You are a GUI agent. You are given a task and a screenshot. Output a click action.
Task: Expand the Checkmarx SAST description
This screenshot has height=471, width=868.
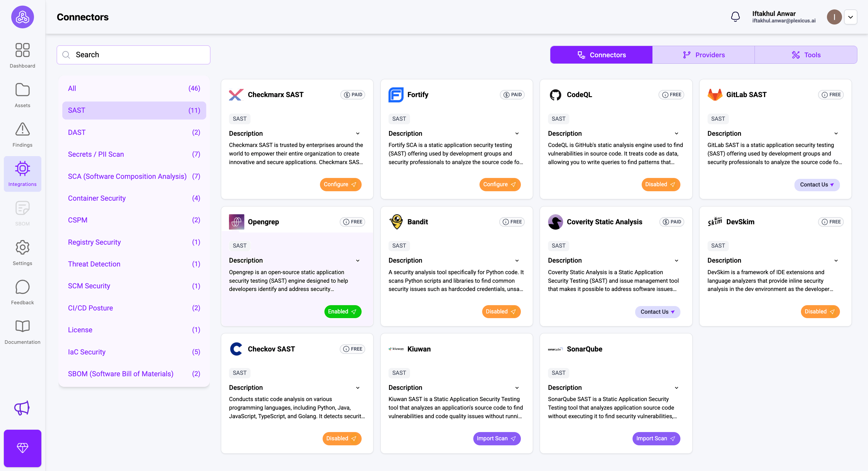click(x=358, y=133)
